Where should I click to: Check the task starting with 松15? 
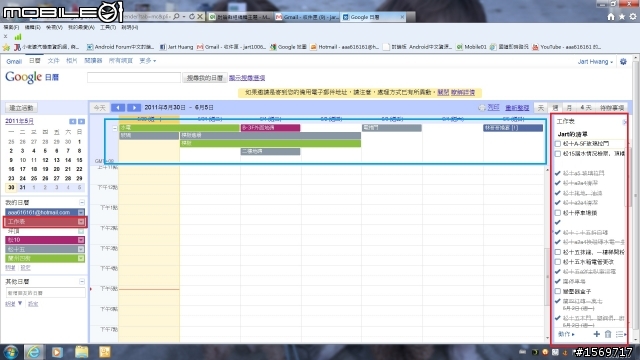[558, 153]
